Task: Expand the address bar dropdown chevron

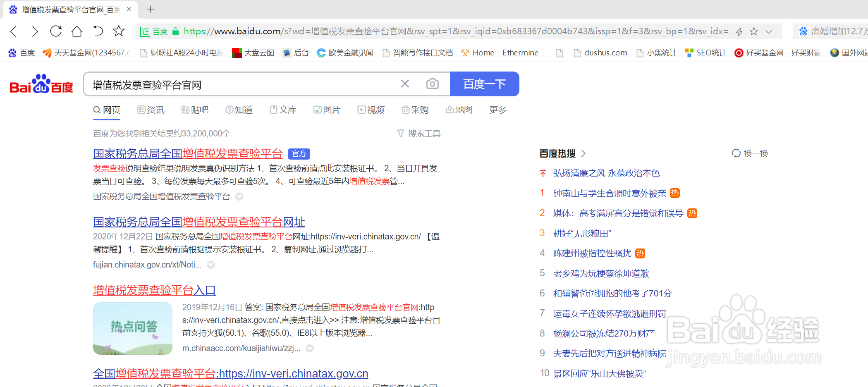Action: click(769, 32)
